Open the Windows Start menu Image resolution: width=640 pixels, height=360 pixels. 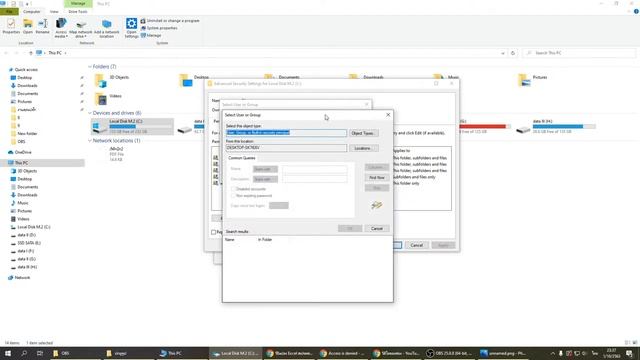(x=8, y=353)
